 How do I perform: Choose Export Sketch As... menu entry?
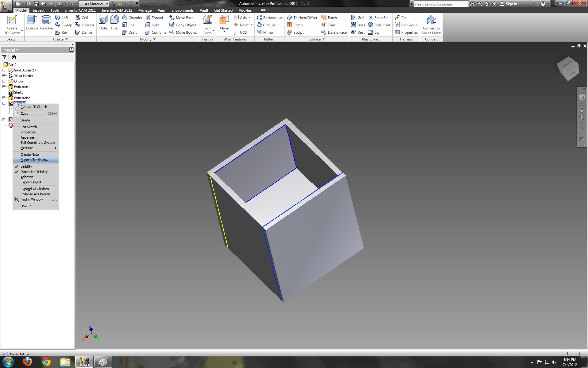tap(36, 160)
